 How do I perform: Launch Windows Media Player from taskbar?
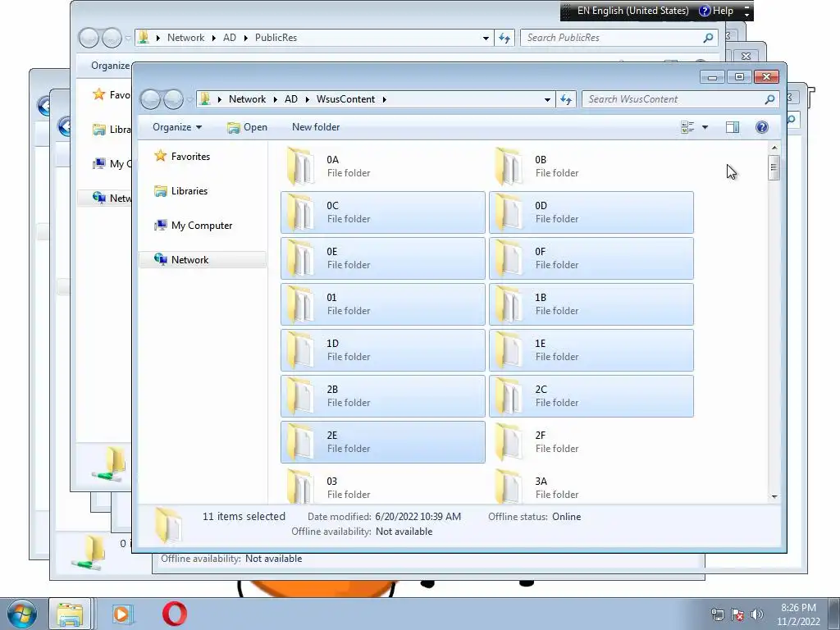122,614
